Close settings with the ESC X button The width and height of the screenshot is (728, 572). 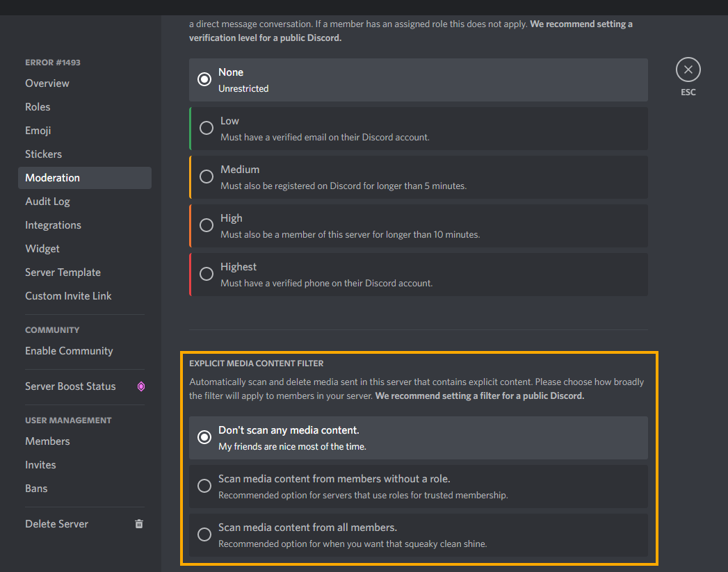pos(688,70)
